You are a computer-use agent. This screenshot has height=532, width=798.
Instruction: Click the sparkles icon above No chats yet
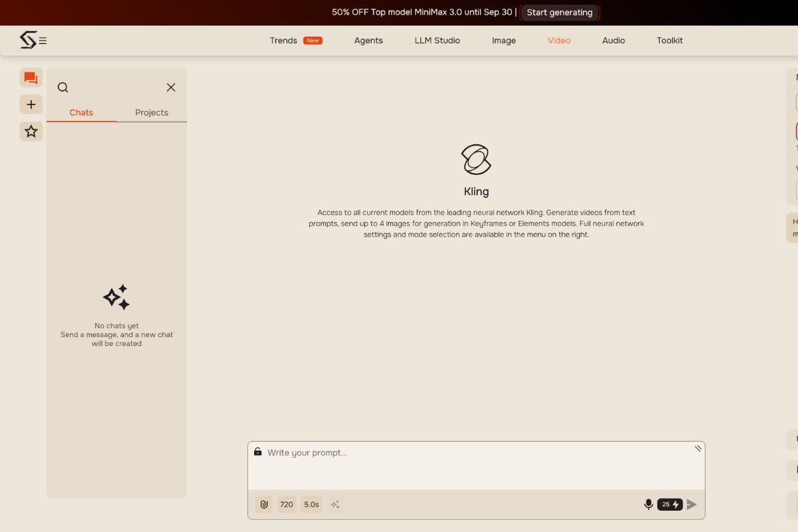pos(116,297)
